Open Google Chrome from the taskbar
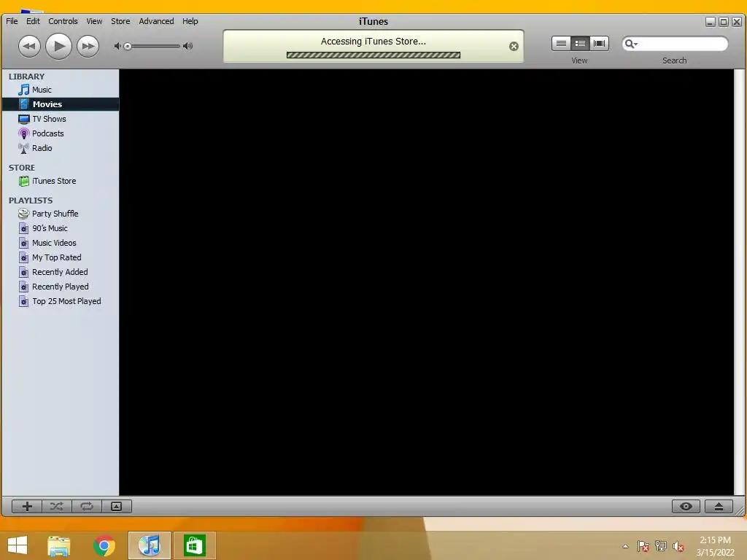This screenshot has height=560, width=747. coord(104,545)
